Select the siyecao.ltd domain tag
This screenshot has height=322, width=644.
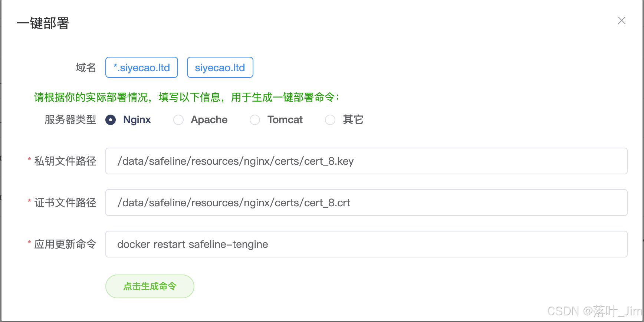(x=220, y=68)
